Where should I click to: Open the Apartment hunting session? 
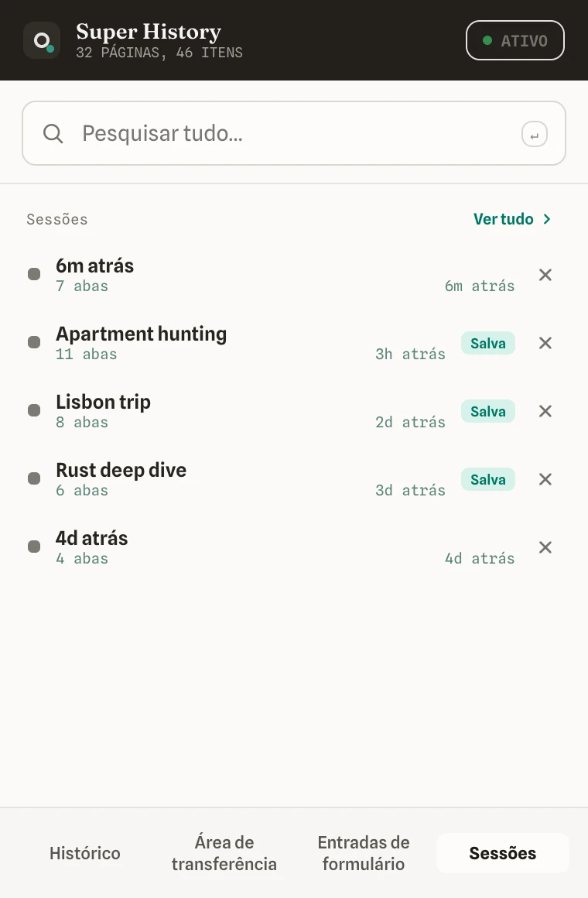pos(141,334)
